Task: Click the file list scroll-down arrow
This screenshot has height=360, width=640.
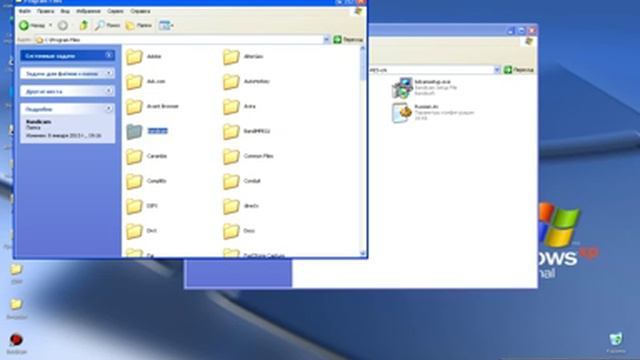Action: click(362, 253)
